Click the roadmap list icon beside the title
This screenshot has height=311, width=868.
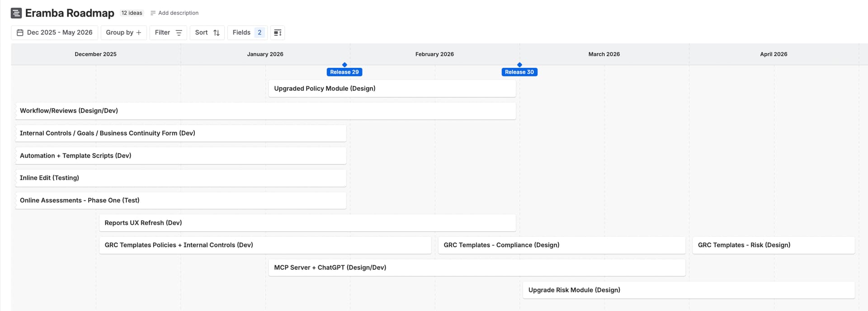[x=16, y=13]
